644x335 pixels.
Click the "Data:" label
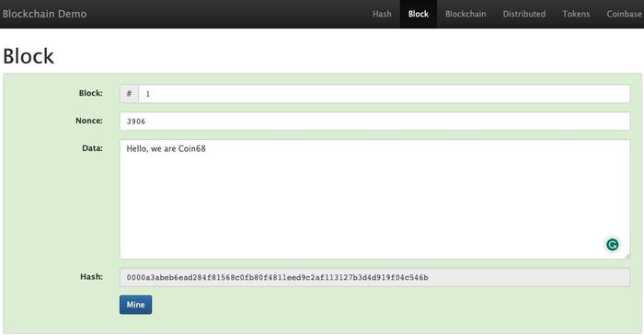[x=92, y=148]
